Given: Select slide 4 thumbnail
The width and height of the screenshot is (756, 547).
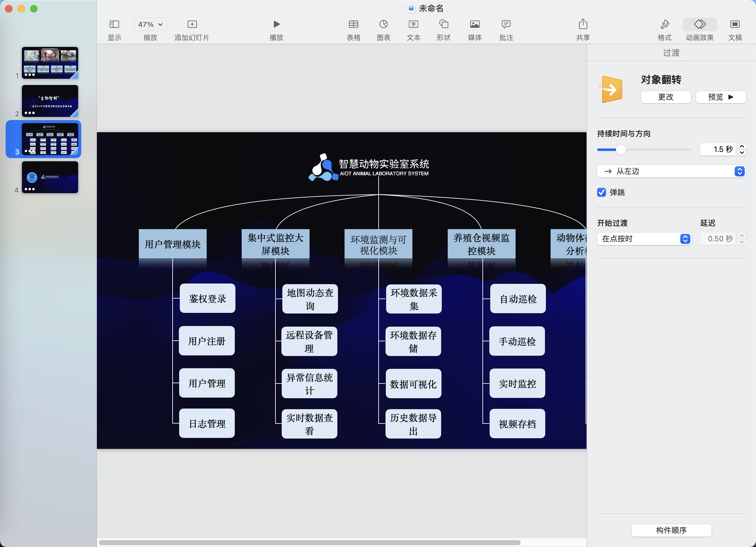Looking at the screenshot, I should point(50,177).
